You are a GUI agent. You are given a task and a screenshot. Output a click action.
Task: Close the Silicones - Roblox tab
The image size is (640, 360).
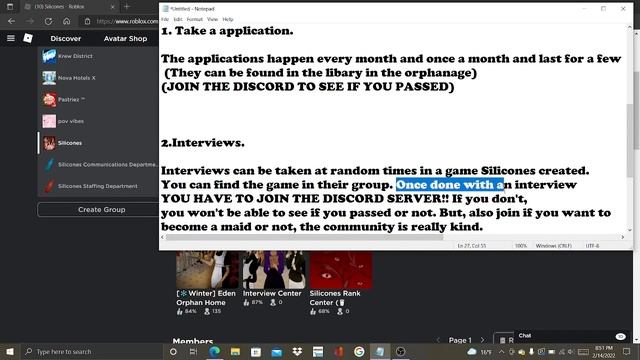tap(113, 7)
